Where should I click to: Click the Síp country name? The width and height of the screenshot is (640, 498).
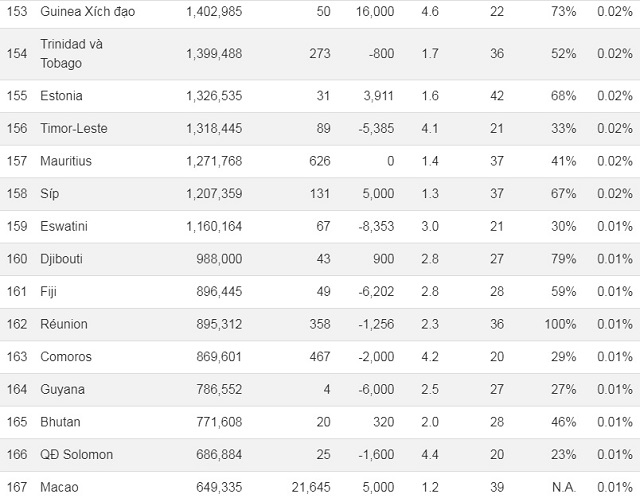click(49, 193)
